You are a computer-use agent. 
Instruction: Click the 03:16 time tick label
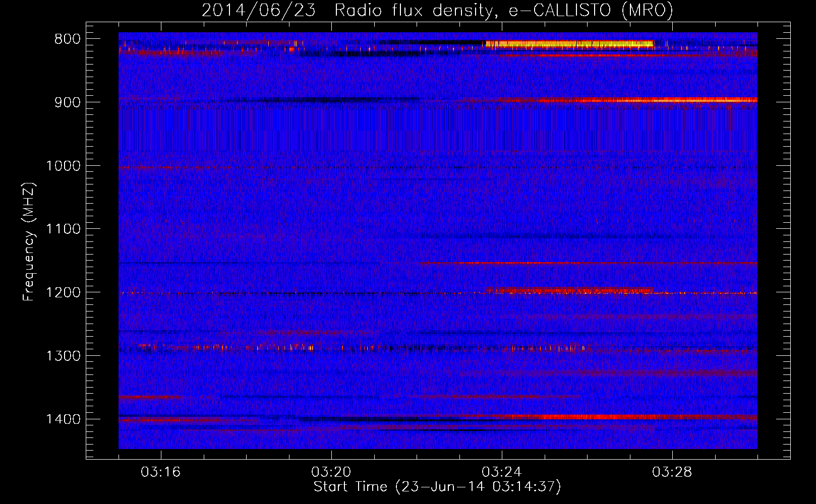pyautogui.click(x=161, y=472)
